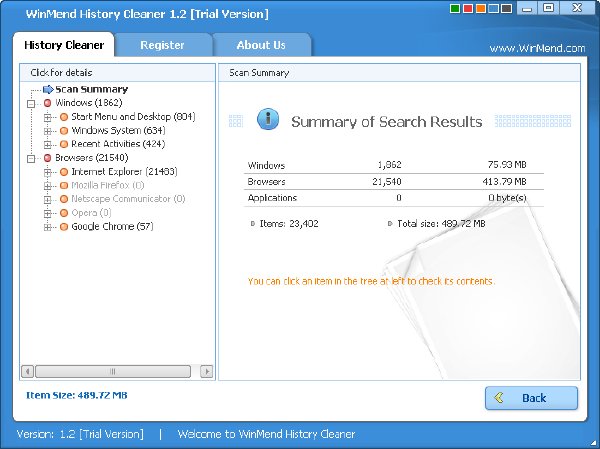Image resolution: width=600 pixels, height=449 pixels.
Task: Expand the Internet Explorer (21483) node
Action: pos(47,172)
